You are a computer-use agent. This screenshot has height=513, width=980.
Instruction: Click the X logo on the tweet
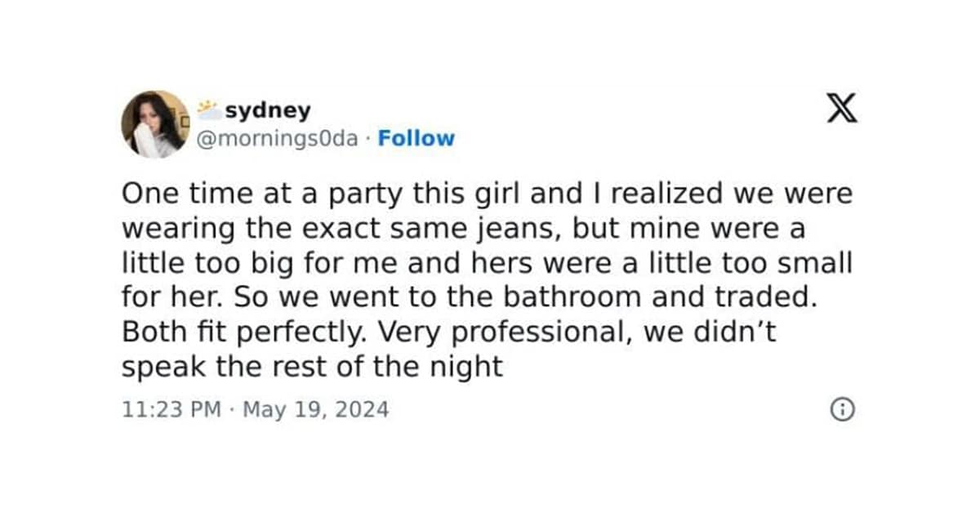tap(842, 109)
